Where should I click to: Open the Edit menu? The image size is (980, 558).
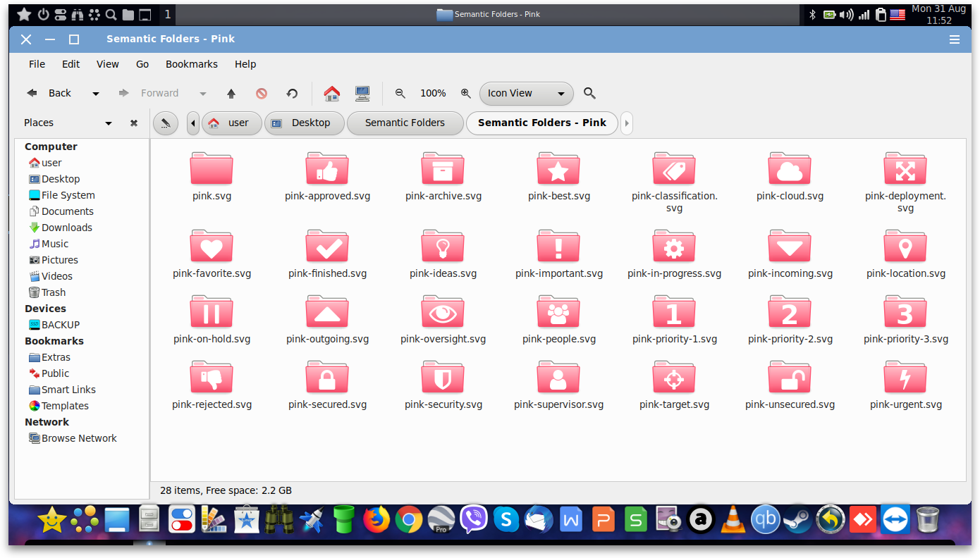coord(71,64)
